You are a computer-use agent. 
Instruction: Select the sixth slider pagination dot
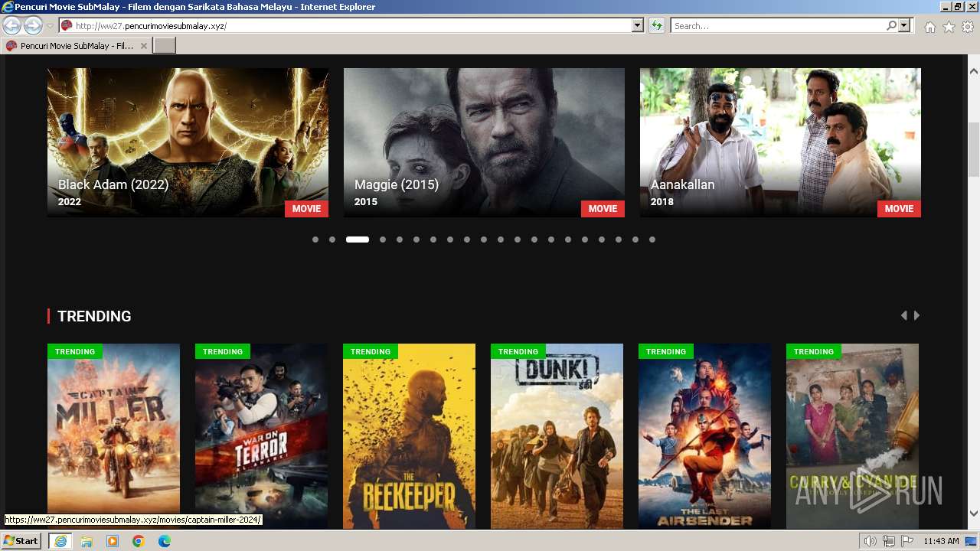point(416,240)
